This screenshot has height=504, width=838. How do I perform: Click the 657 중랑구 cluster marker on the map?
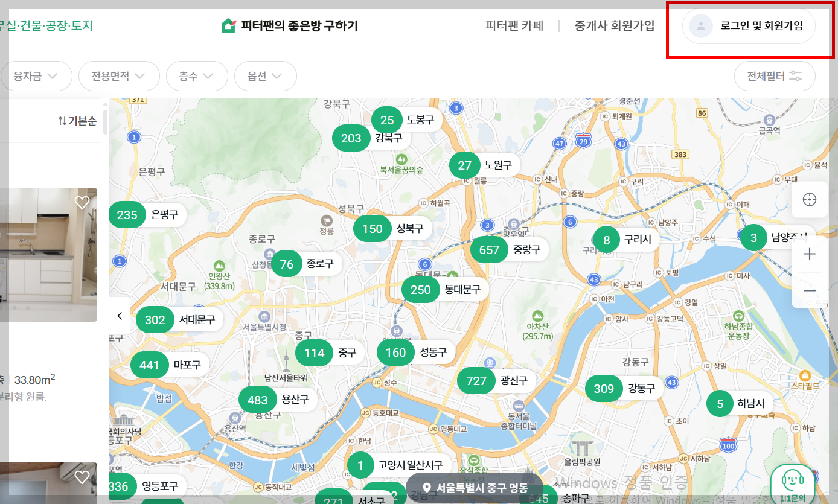[488, 249]
